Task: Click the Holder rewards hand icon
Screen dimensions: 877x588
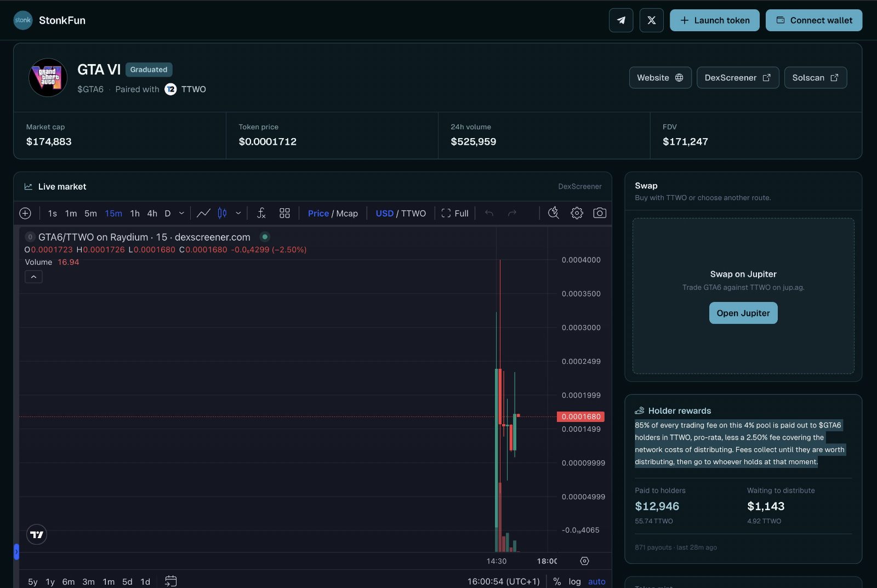Action: coord(640,410)
